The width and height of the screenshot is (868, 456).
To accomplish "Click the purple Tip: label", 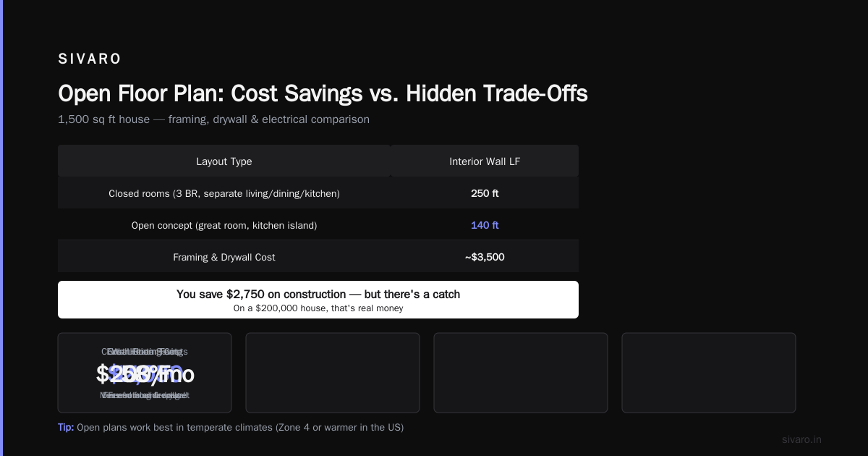I will click(x=66, y=427).
